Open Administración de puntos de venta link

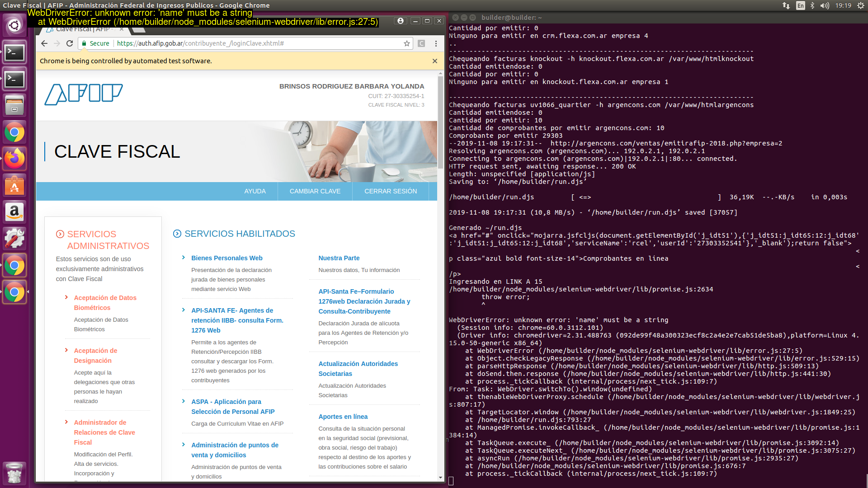(235, 450)
